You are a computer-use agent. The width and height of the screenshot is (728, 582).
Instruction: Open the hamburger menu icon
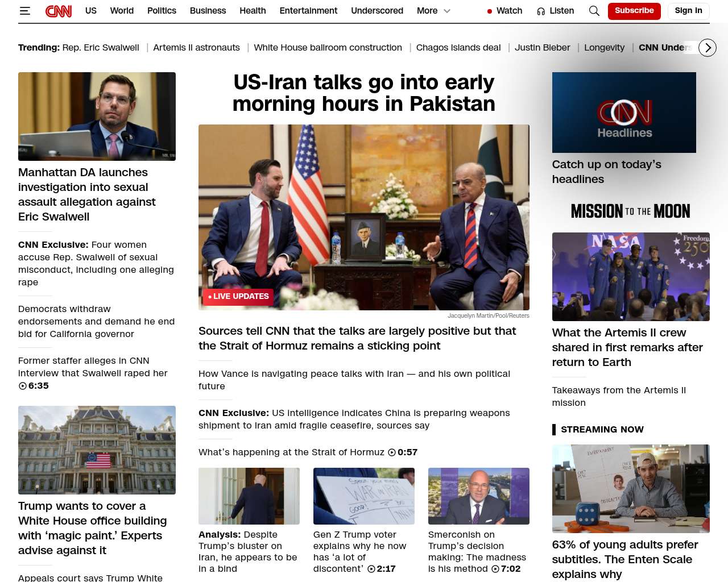pyautogui.click(x=24, y=11)
